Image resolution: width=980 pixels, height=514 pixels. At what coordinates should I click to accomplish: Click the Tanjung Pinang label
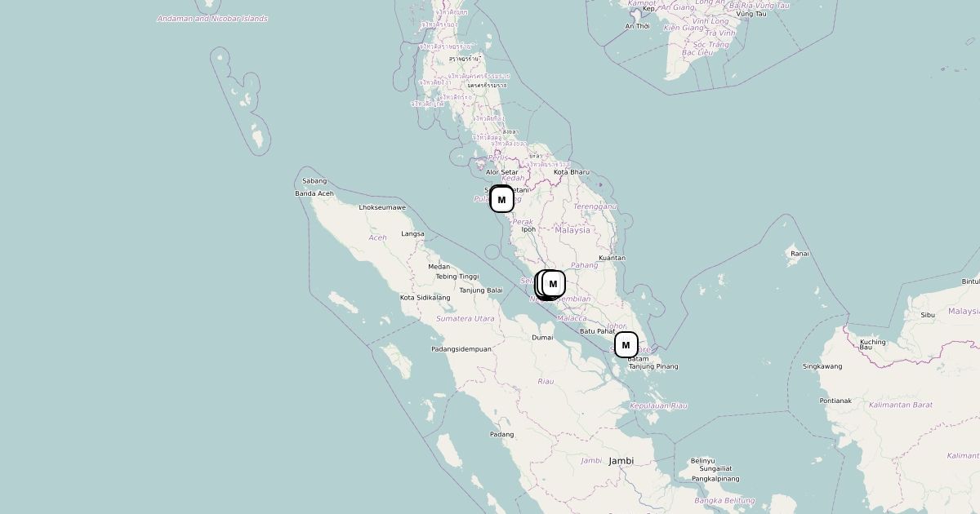pos(653,366)
